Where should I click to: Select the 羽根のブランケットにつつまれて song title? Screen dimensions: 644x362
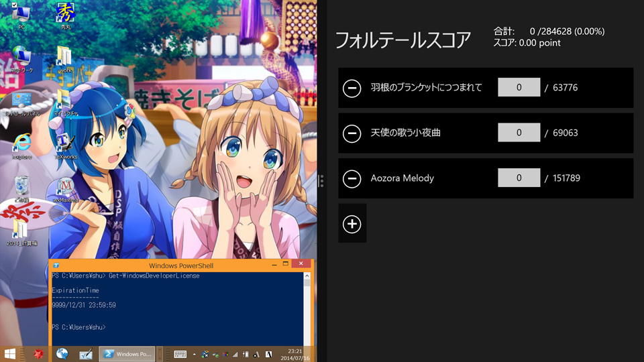[x=426, y=87]
